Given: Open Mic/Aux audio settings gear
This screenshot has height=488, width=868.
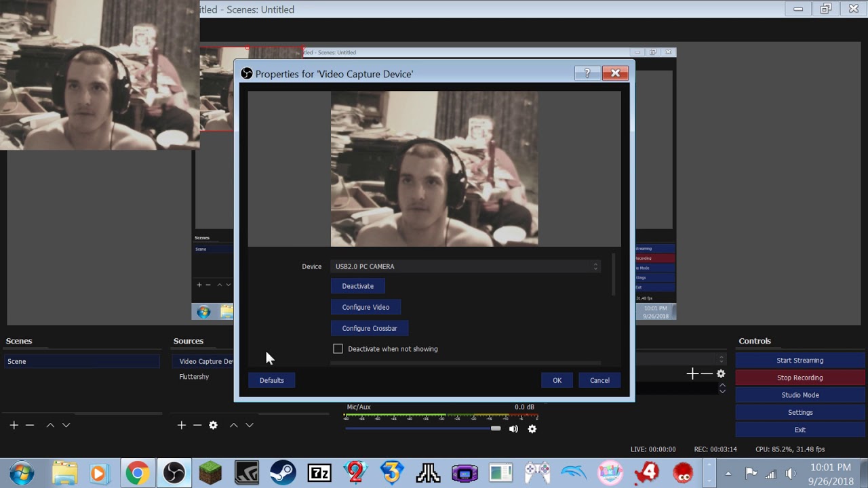Looking at the screenshot, I should [532, 428].
